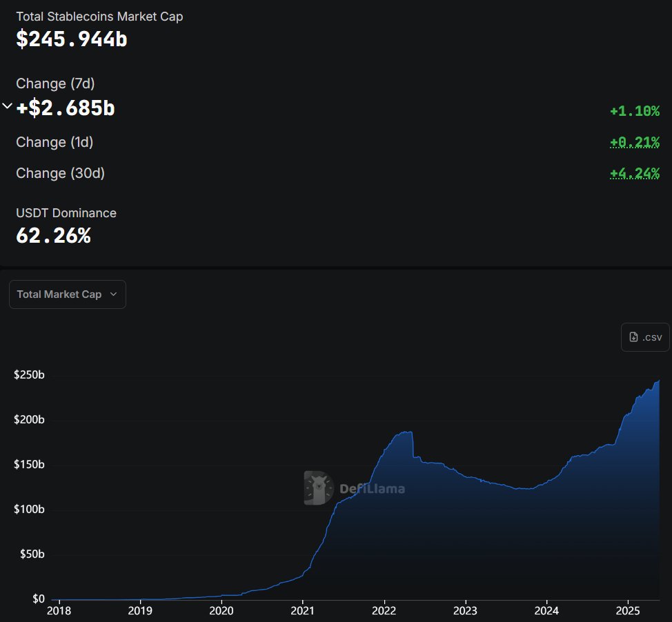Download the chart data as .csv

tap(644, 337)
